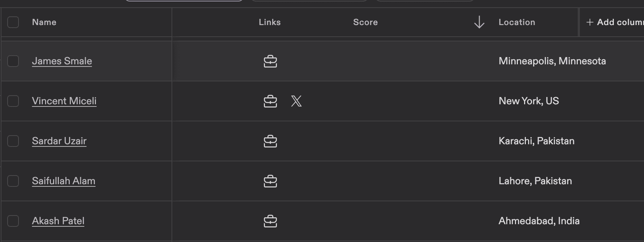Click the Location cell showing New York, US
The height and width of the screenshot is (242, 644).
click(529, 101)
